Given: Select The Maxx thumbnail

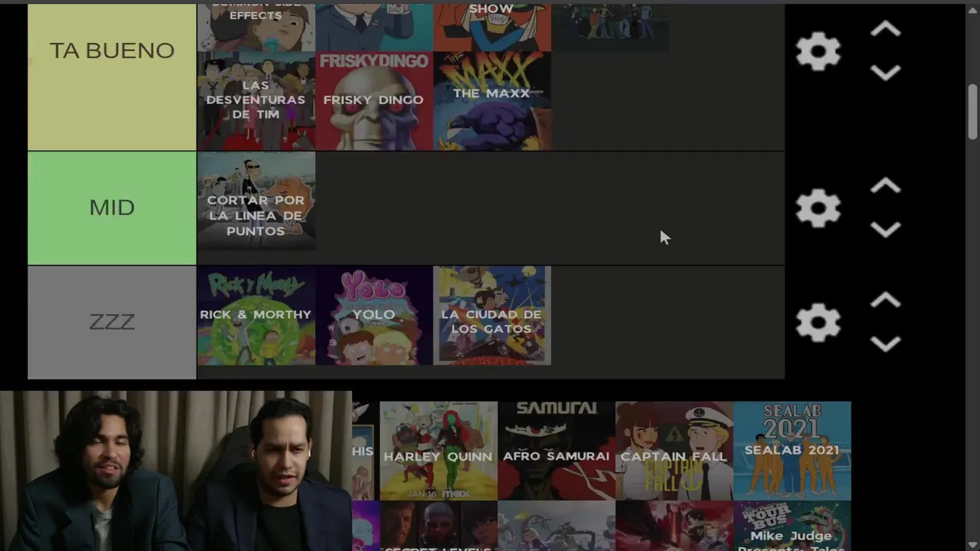Looking at the screenshot, I should [492, 101].
